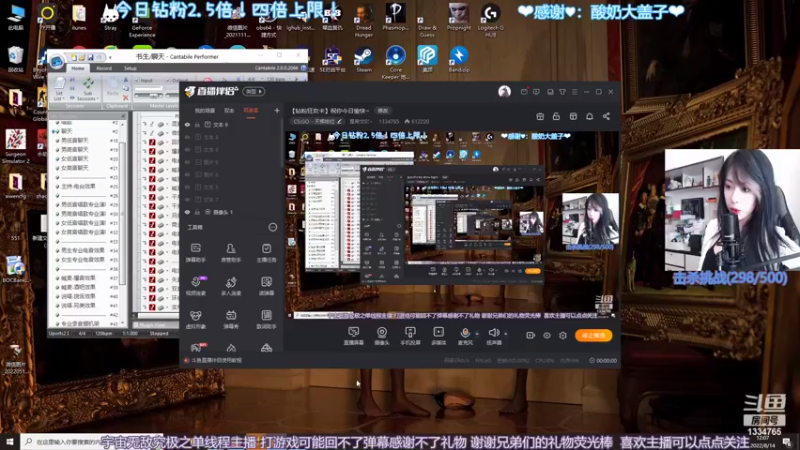Open the Windows Start menu
800x450 pixels.
pos(10,441)
